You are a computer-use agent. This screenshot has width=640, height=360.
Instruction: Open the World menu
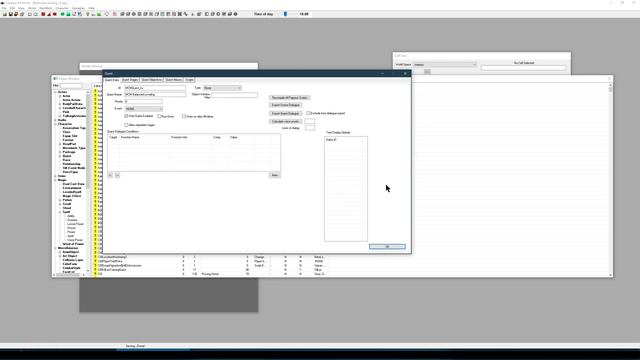tap(32, 8)
